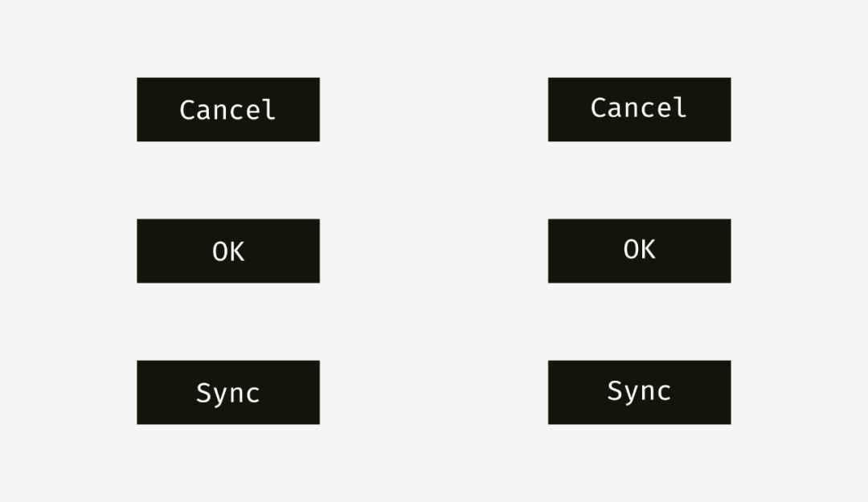Activate the Sync button below right OK
The height and width of the screenshot is (502, 868).
640,393
